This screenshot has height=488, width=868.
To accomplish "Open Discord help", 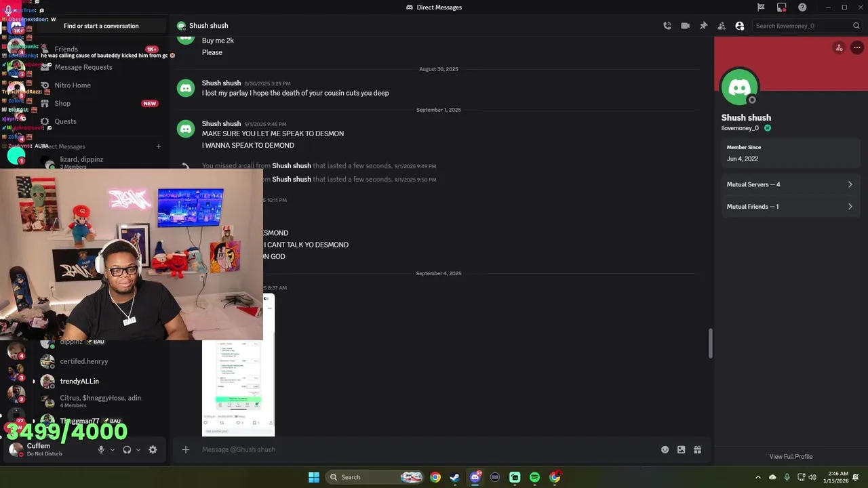I will click(802, 7).
